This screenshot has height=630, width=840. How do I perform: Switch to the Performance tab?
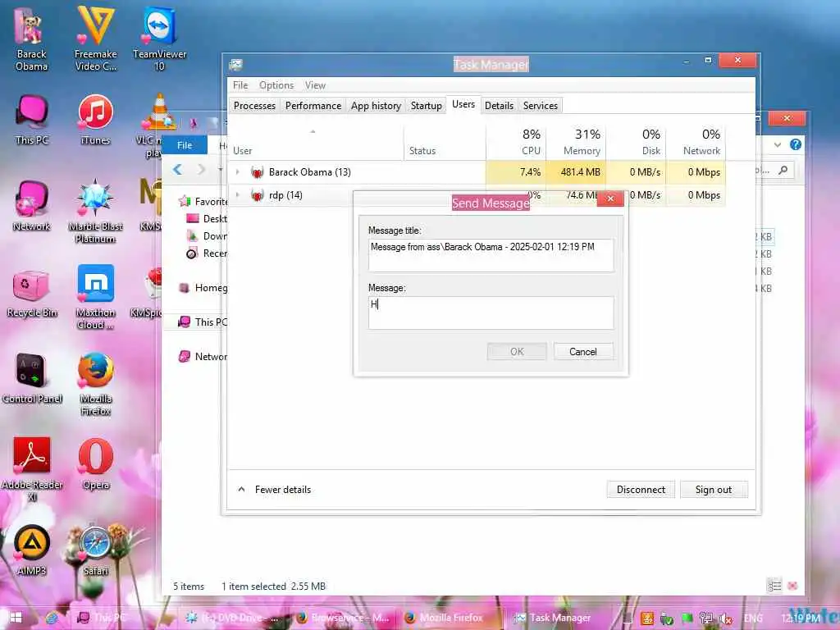[313, 106]
